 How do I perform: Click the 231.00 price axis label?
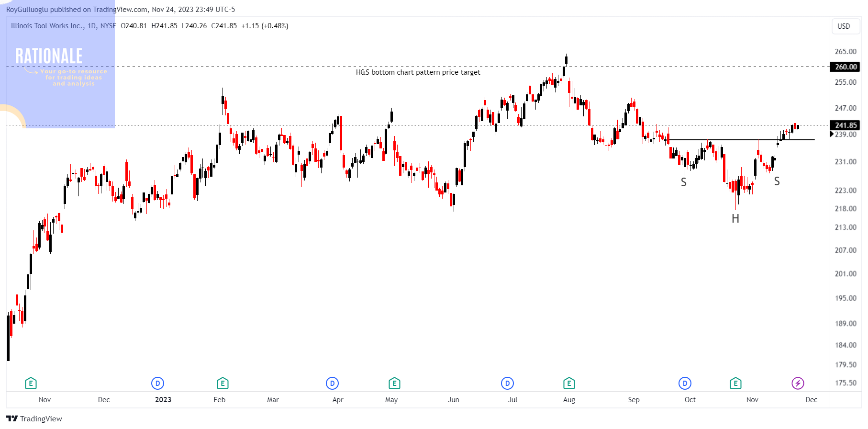coord(846,162)
